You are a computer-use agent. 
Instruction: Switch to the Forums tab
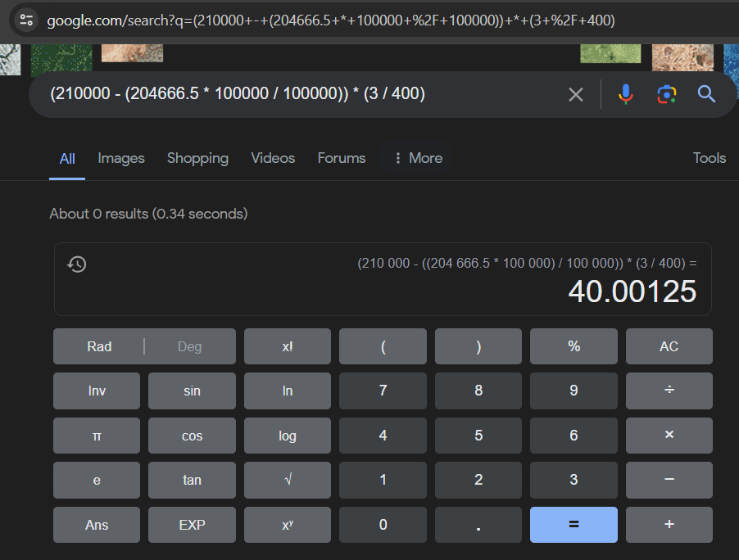pos(341,158)
